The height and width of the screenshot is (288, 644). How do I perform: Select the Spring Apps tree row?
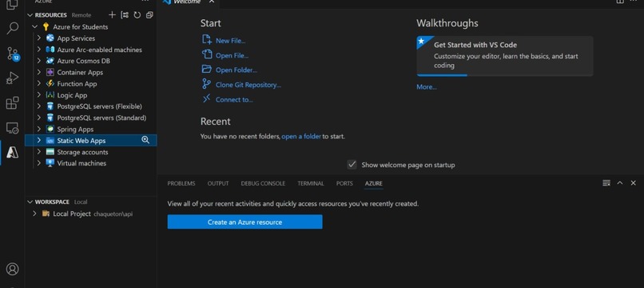(x=91, y=129)
